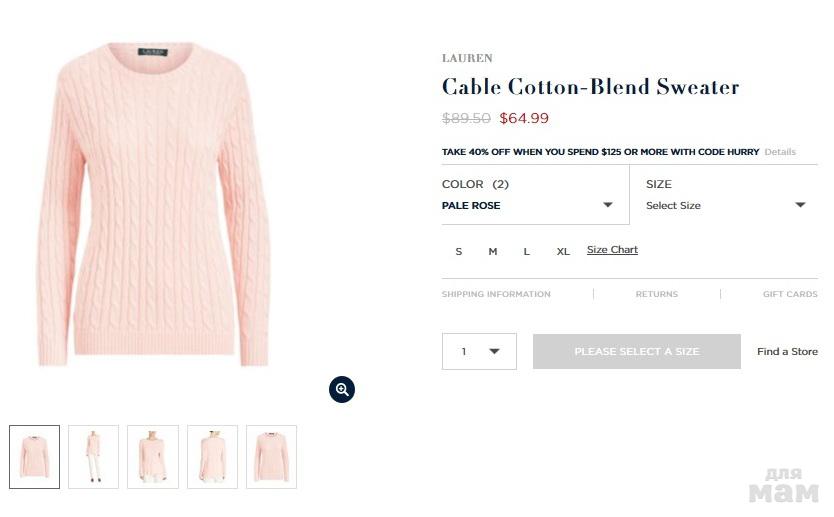The width and height of the screenshot is (834, 517).
Task: Select the first sweater thumbnail
Action: 35,457
